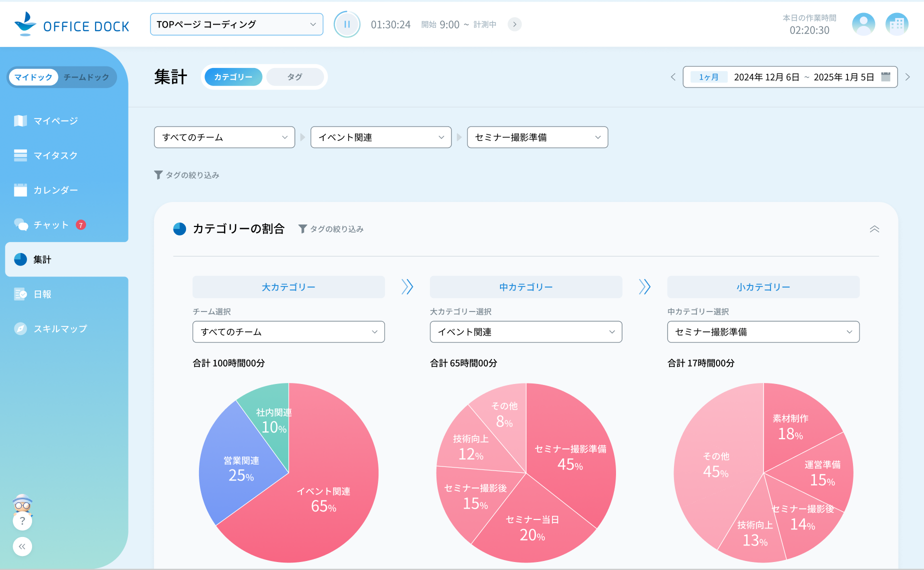
Task: Open チャット with 7 unread messages
Action: (x=52, y=225)
